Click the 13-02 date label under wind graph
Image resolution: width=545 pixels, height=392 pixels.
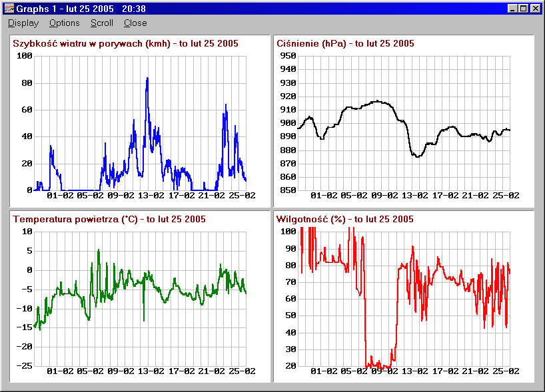pos(151,196)
